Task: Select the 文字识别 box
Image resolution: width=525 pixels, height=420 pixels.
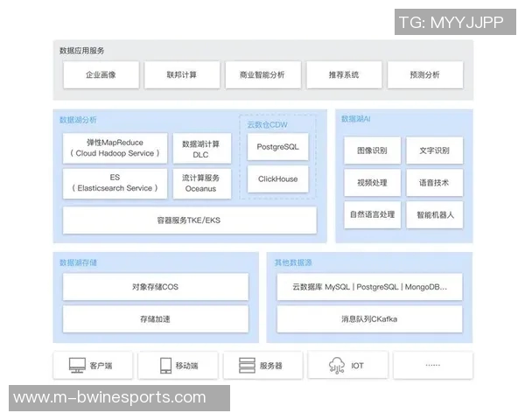Action: 435,150
